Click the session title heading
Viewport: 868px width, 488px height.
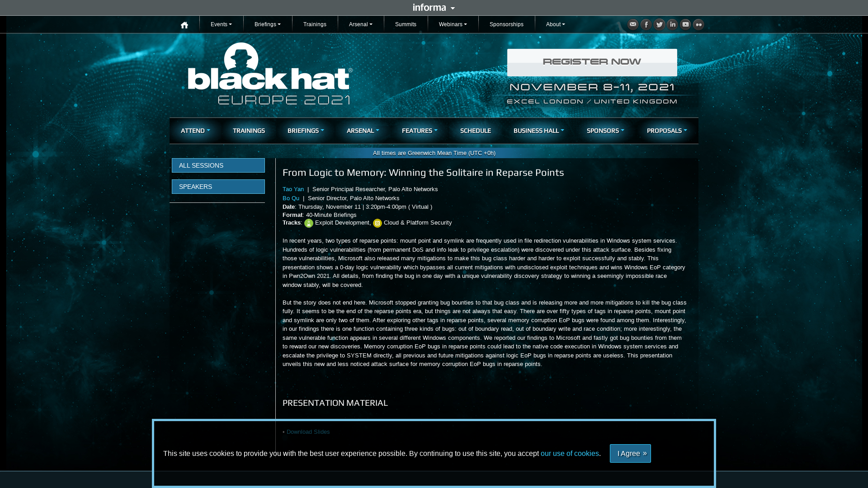pos(423,173)
